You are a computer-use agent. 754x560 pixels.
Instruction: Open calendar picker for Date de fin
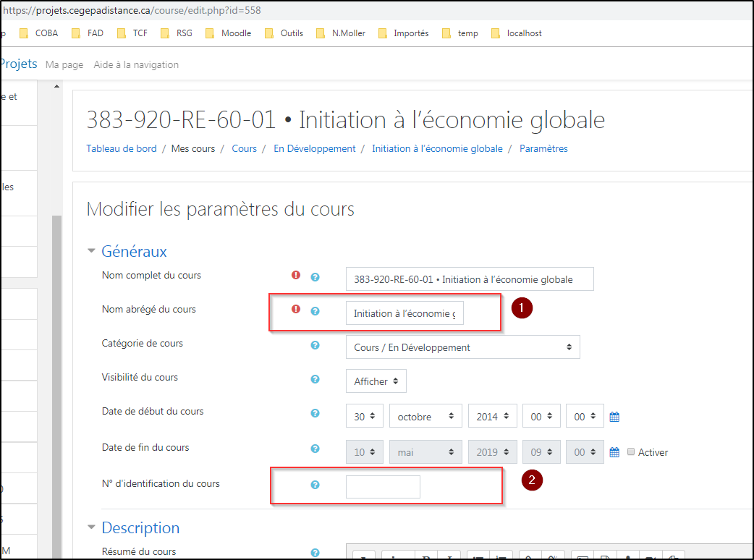pyautogui.click(x=614, y=452)
